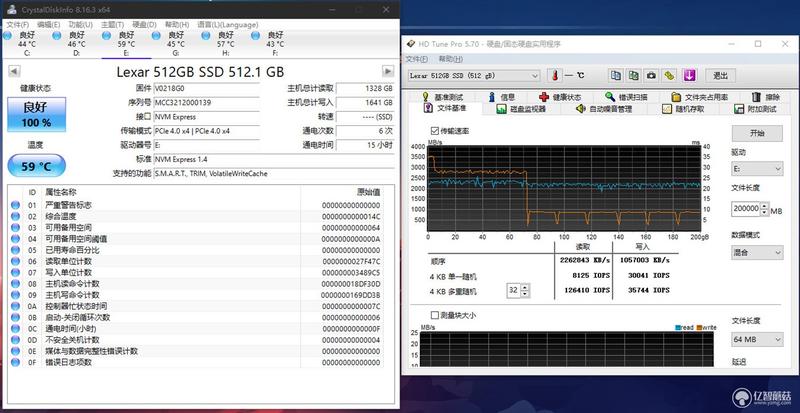Image resolution: width=800 pixels, height=413 pixels.
Task: Open the 64 MB file length dropdown
Action: pos(757,339)
